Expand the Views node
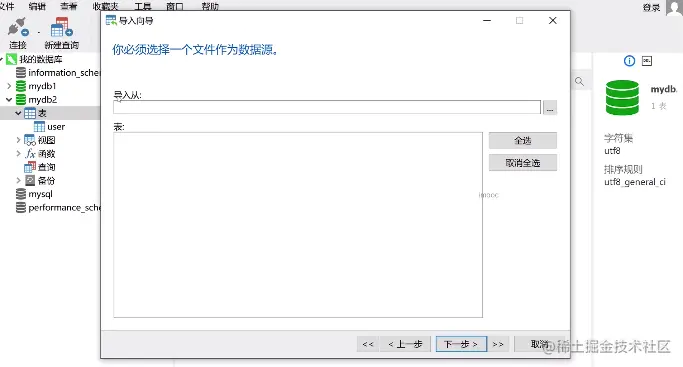This screenshot has height=367, width=683. pos(18,140)
